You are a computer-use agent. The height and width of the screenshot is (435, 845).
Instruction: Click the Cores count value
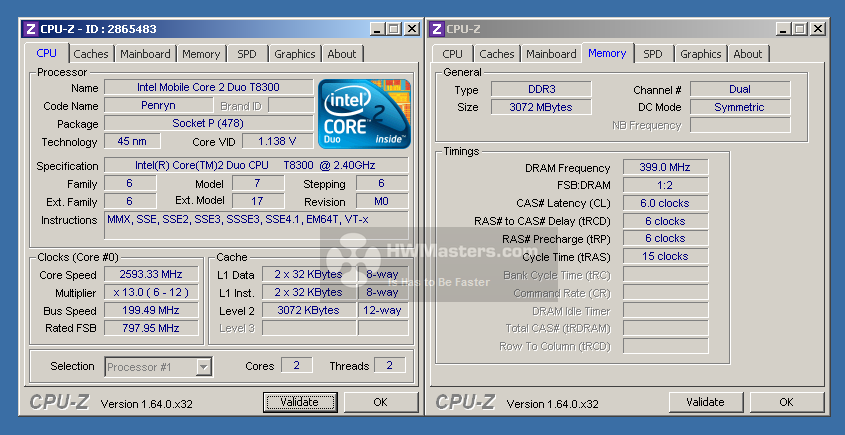296,365
